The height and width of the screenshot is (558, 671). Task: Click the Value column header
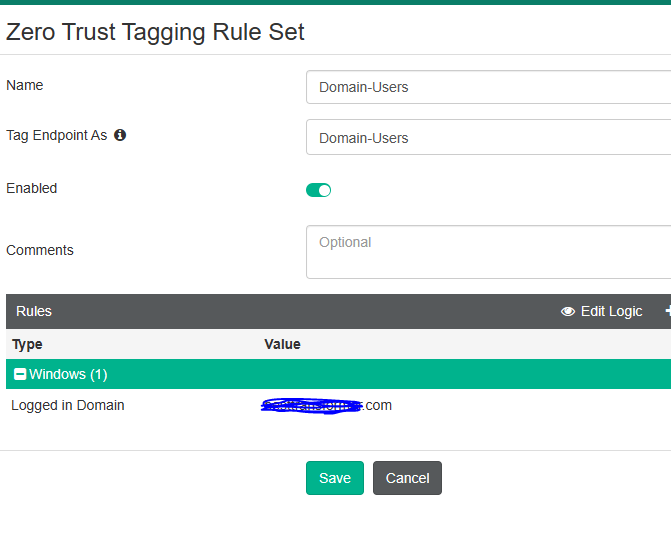click(x=282, y=344)
